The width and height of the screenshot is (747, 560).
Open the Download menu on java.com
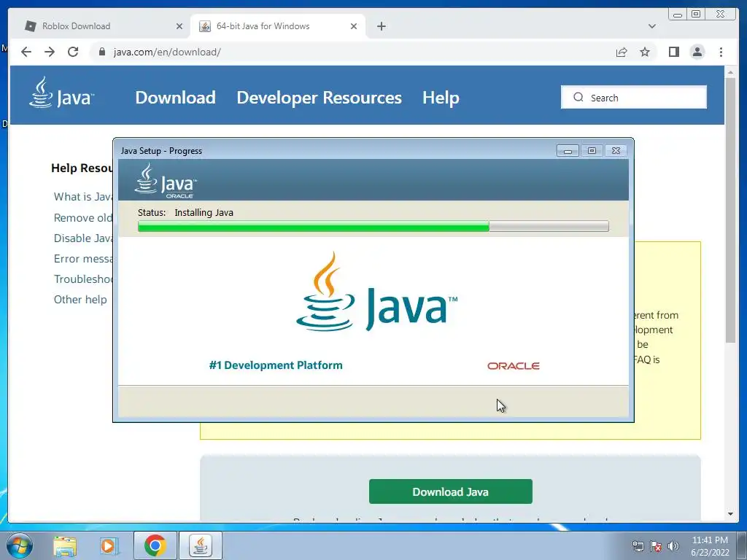point(175,98)
